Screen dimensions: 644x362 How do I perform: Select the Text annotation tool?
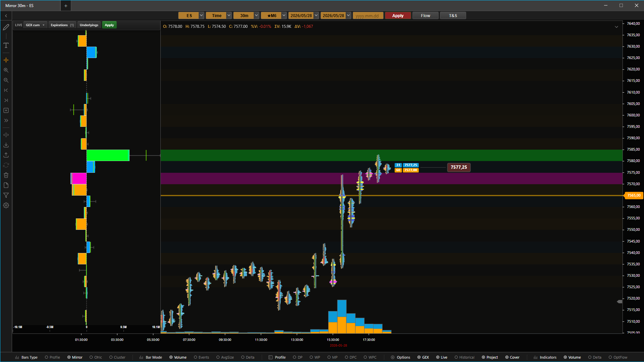pos(6,45)
